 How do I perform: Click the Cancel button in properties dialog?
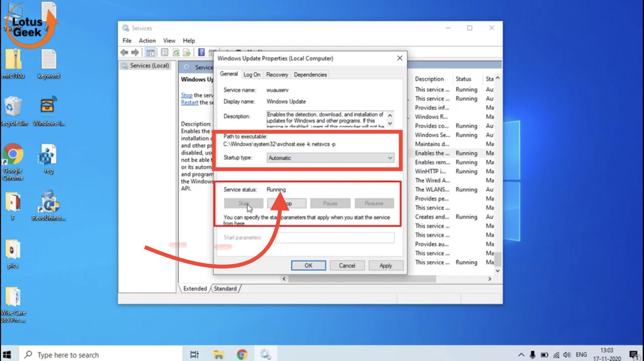347,265
